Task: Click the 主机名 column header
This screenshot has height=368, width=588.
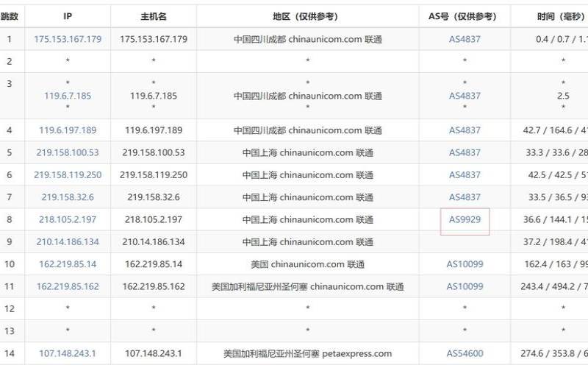Action: (x=154, y=16)
